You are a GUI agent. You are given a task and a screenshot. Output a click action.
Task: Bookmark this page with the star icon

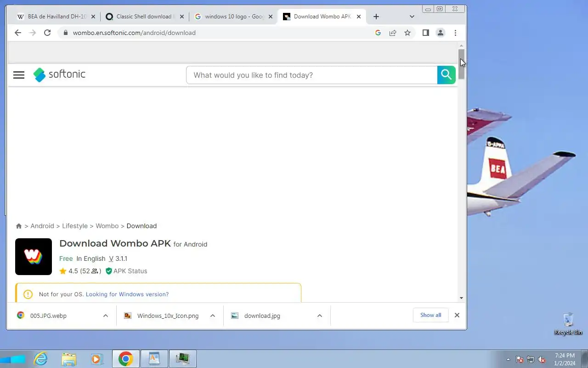click(407, 33)
